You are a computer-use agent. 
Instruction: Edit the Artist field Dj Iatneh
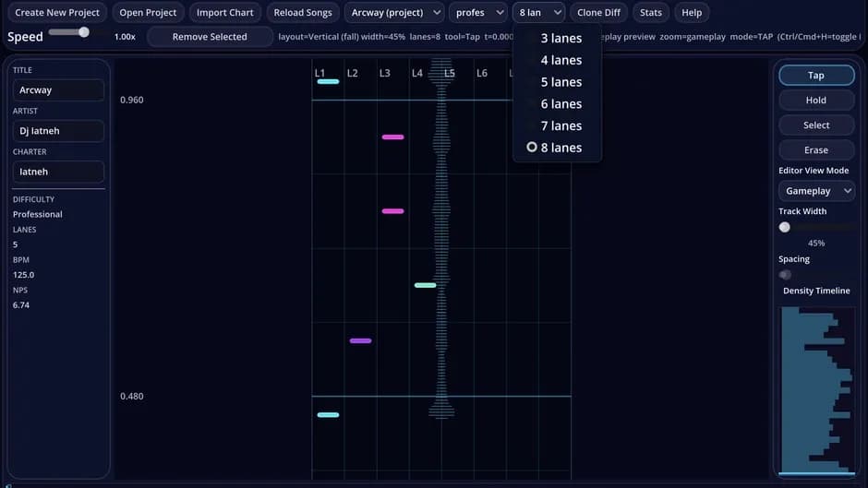pyautogui.click(x=58, y=131)
